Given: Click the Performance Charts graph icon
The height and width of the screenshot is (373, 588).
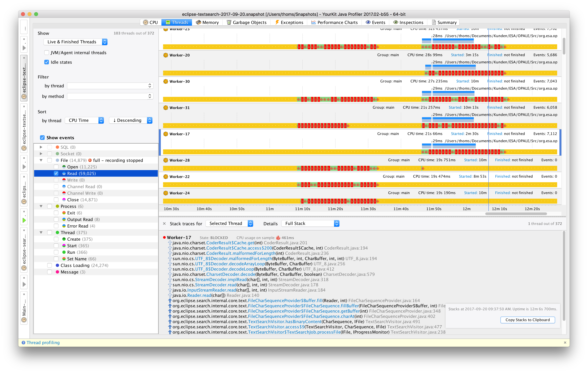Looking at the screenshot, I should [x=314, y=22].
